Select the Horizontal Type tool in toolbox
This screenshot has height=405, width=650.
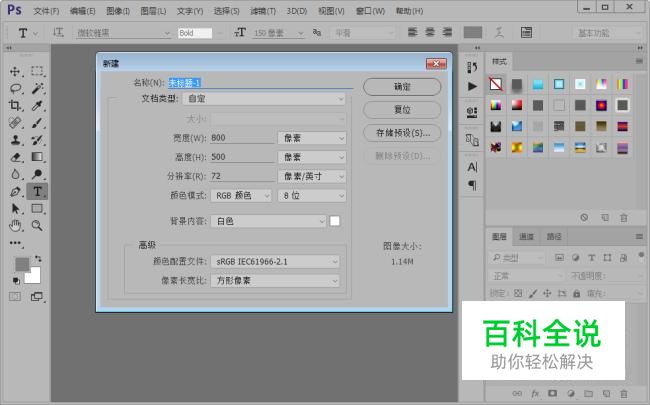tap(37, 192)
